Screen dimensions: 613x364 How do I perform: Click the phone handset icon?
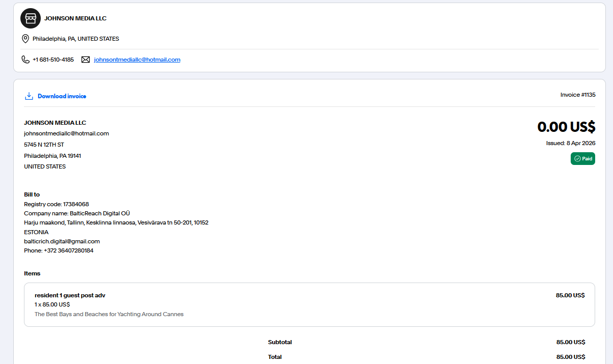click(x=25, y=60)
